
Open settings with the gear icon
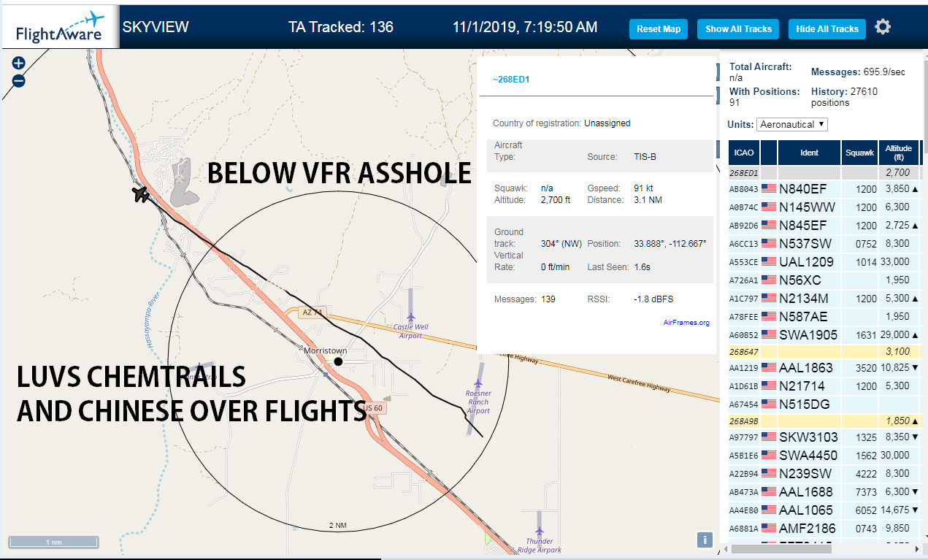click(x=883, y=28)
